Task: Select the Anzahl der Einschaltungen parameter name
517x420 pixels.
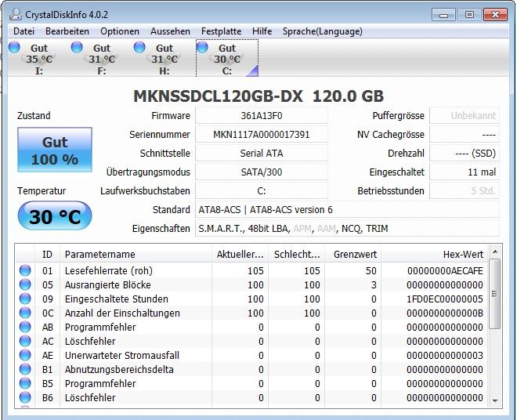Action: [122, 313]
